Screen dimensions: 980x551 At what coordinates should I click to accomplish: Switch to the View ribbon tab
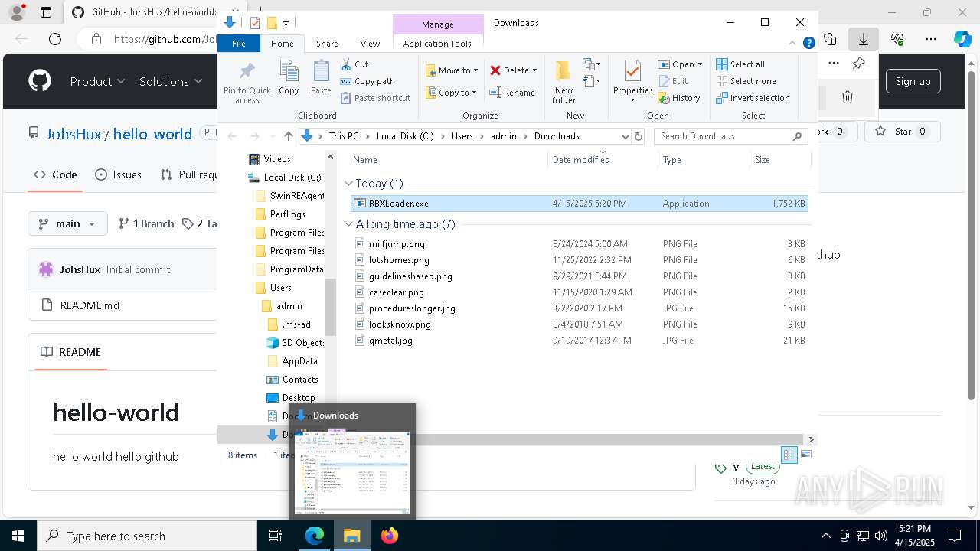370,44
